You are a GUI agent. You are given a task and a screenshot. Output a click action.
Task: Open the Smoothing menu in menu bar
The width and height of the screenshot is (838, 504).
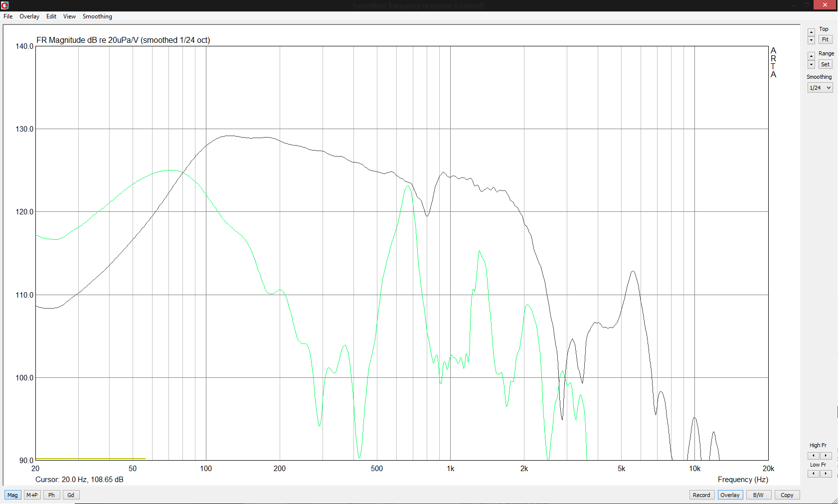click(97, 16)
